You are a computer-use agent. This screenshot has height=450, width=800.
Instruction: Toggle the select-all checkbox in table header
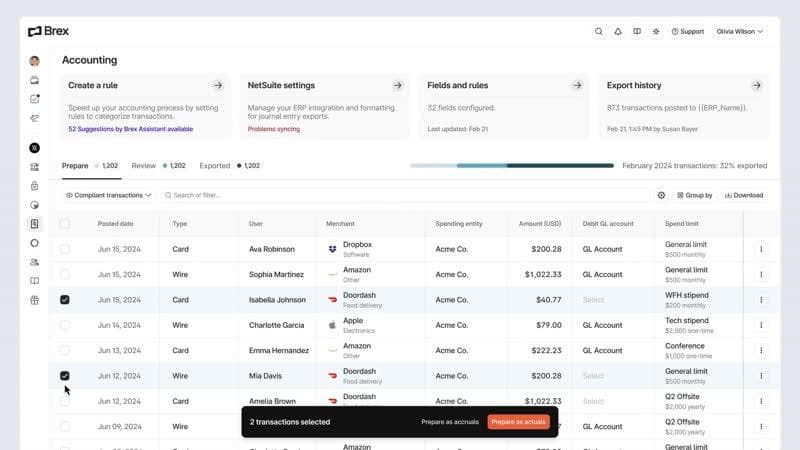click(x=65, y=224)
